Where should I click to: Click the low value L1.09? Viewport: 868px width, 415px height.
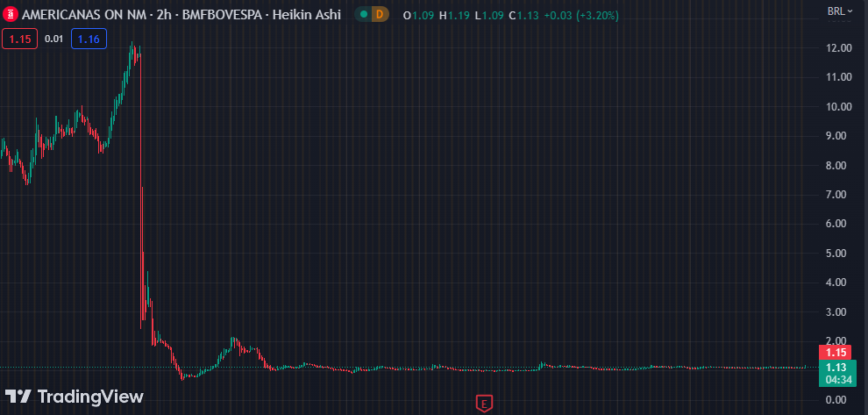click(489, 16)
